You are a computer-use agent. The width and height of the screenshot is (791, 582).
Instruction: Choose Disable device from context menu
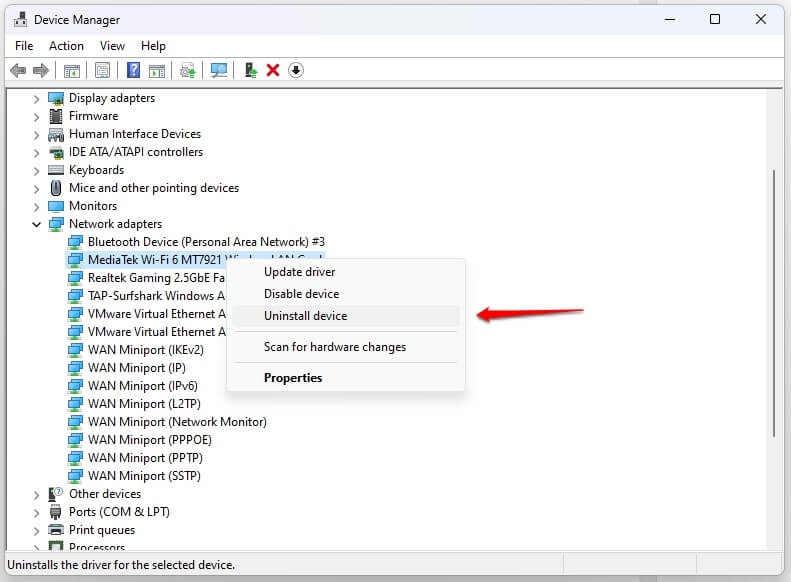click(x=346, y=294)
